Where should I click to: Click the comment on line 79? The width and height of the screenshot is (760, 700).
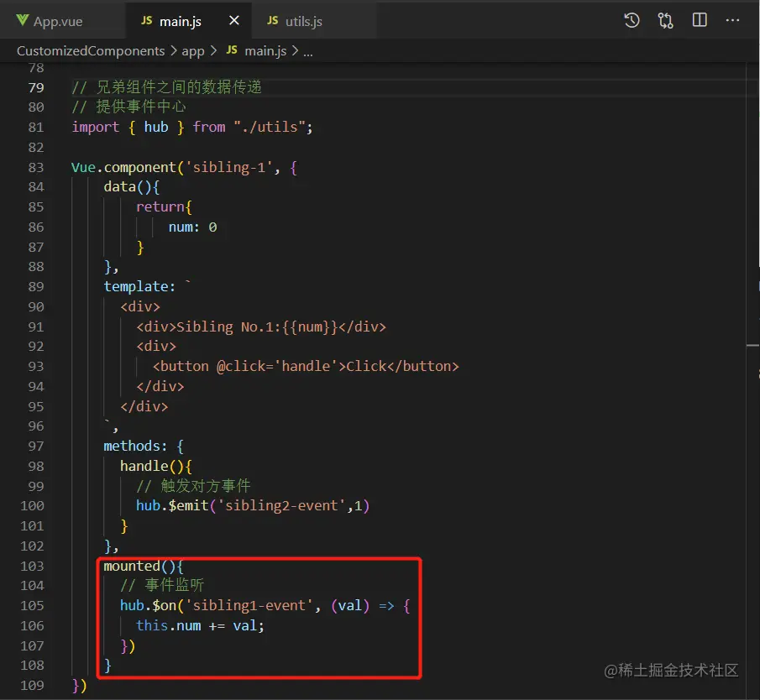pos(167,87)
